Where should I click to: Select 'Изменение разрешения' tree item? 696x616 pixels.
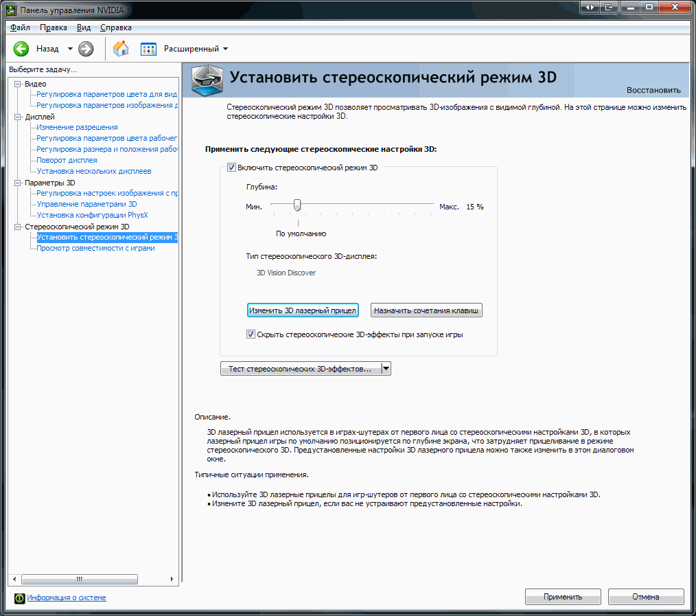pos(78,127)
